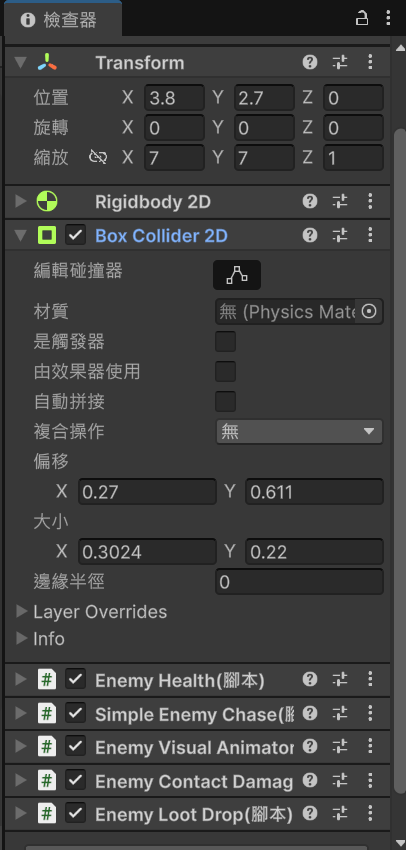Toggle the inspector lock icon
This screenshot has height=850, width=406.
tap(362, 19)
